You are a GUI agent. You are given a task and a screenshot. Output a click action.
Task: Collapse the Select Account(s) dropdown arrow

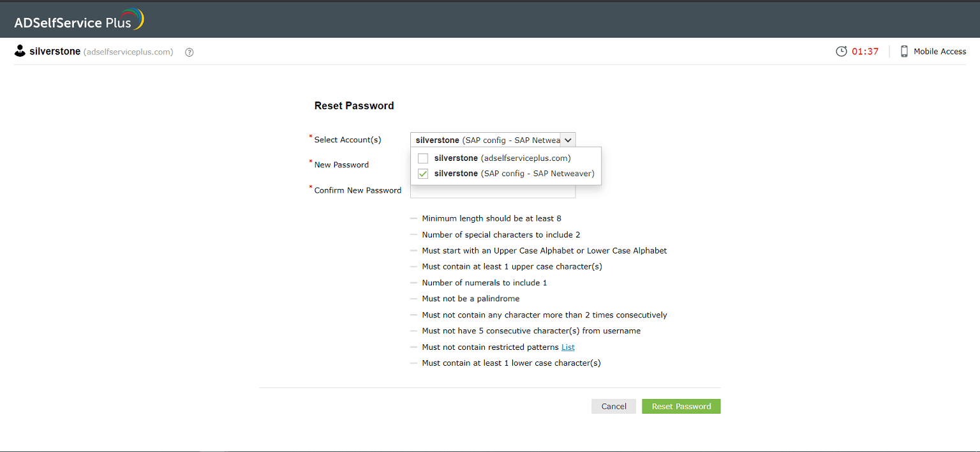[568, 140]
